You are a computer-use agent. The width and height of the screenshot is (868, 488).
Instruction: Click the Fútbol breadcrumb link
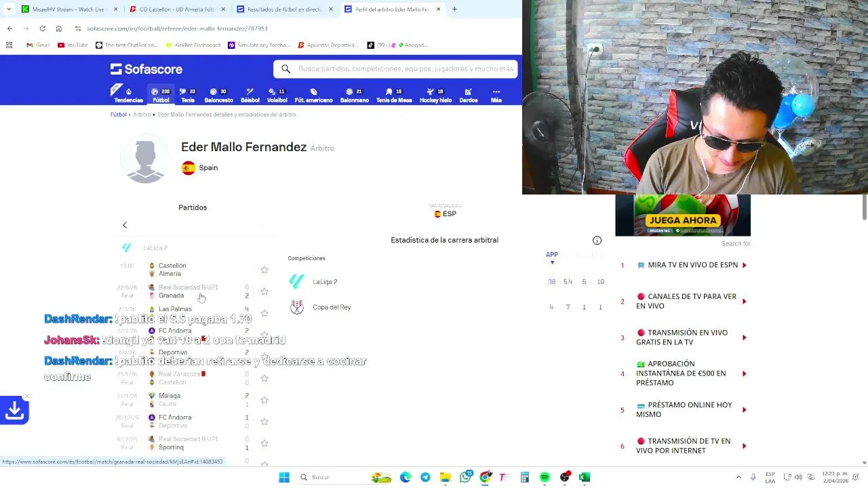pos(118,115)
